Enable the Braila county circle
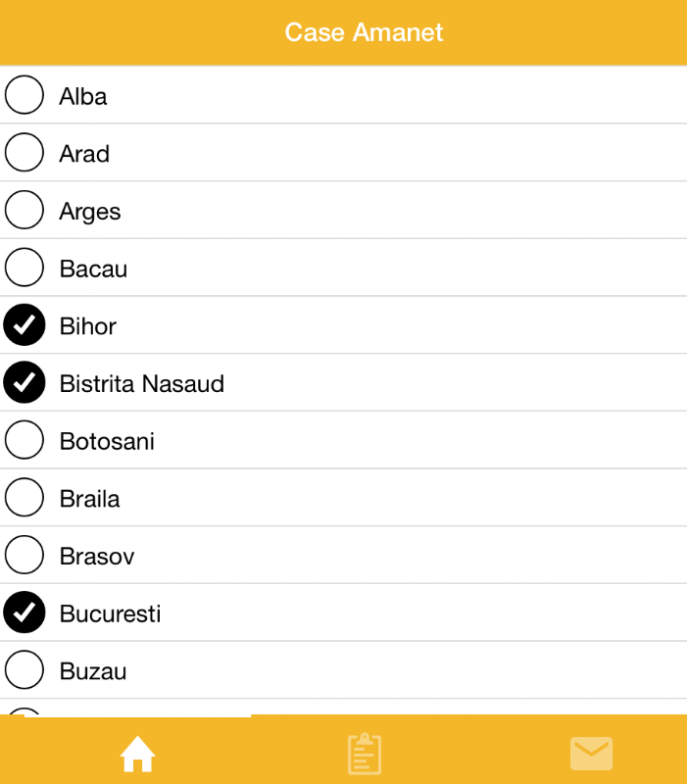Screen dimensions: 687x784 pos(25,498)
